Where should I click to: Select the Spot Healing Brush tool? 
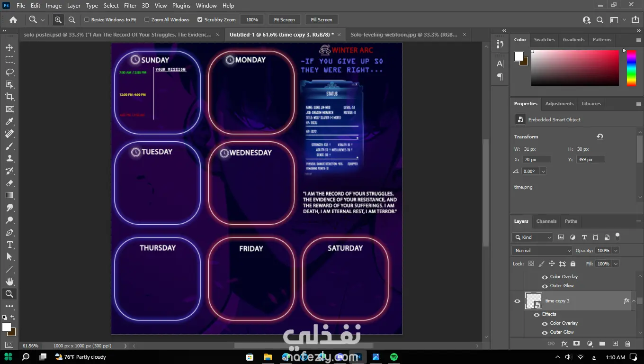[9, 134]
